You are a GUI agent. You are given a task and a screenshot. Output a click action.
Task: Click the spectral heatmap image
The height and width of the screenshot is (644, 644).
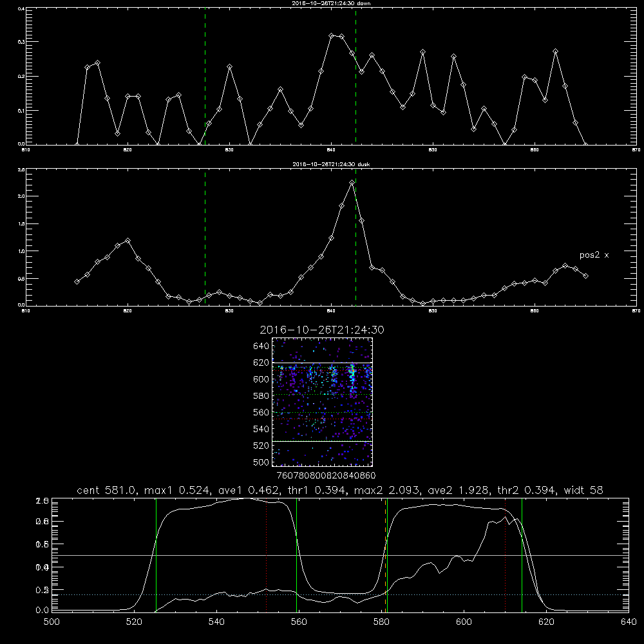point(323,402)
